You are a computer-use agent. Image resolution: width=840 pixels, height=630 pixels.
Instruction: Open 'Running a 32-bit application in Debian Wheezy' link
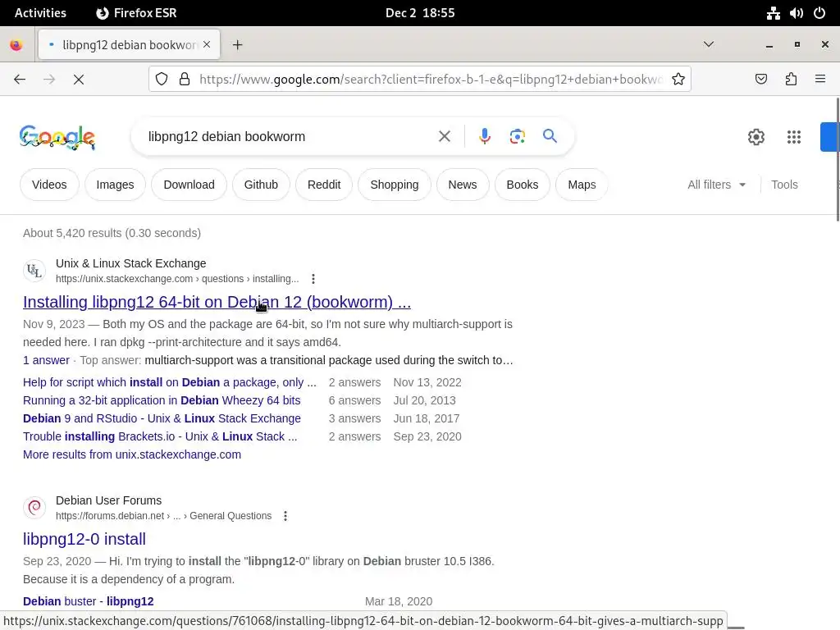(x=162, y=400)
